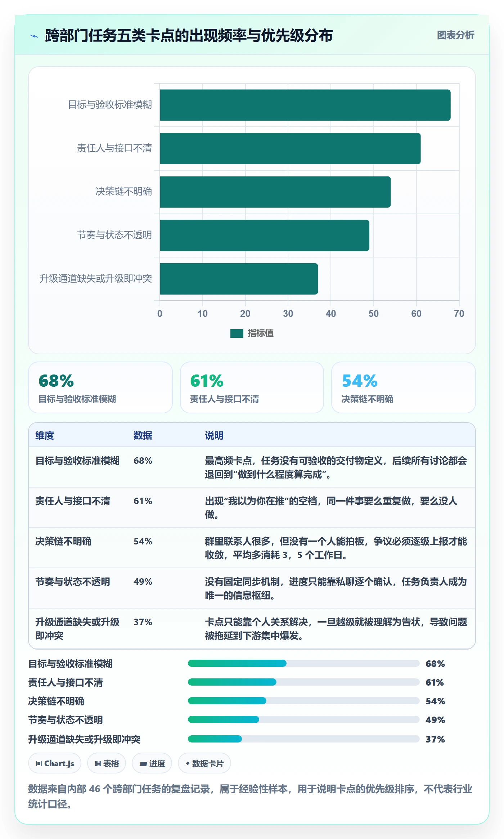The width and height of the screenshot is (504, 839).
Task: Click the 49% table cell
Action: [x=143, y=582]
